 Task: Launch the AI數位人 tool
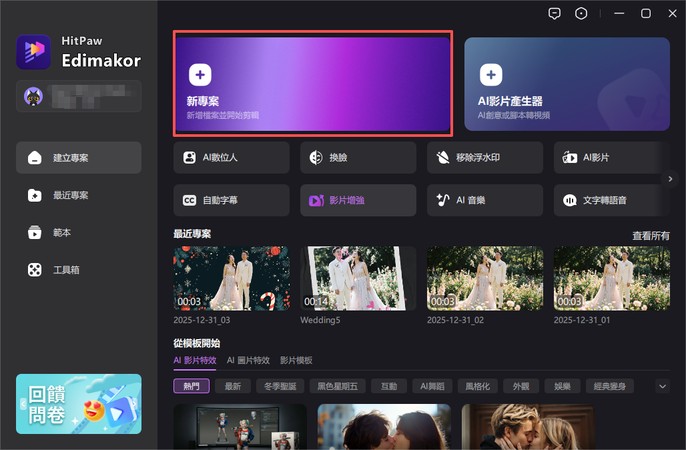pos(231,157)
